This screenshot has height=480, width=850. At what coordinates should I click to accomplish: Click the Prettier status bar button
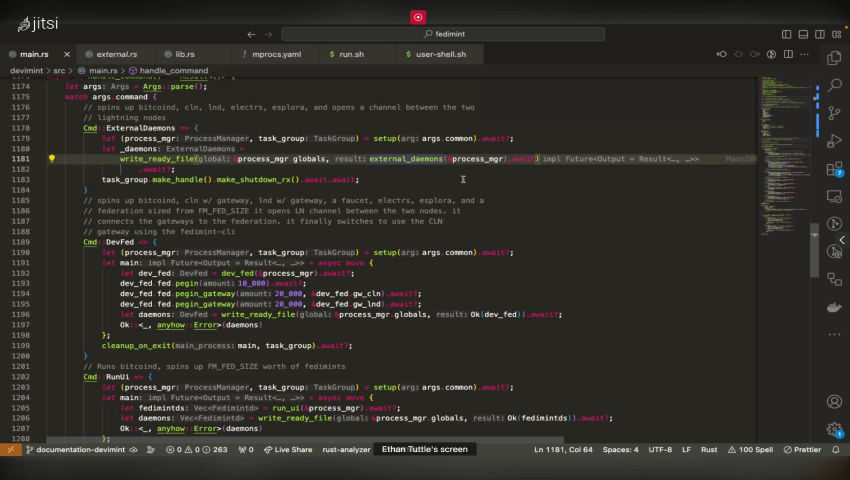(x=805, y=450)
